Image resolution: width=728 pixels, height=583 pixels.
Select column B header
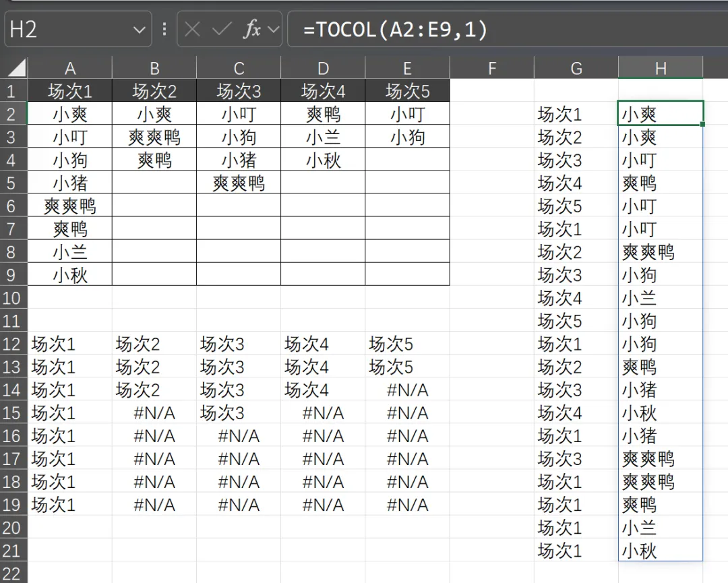[154, 68]
